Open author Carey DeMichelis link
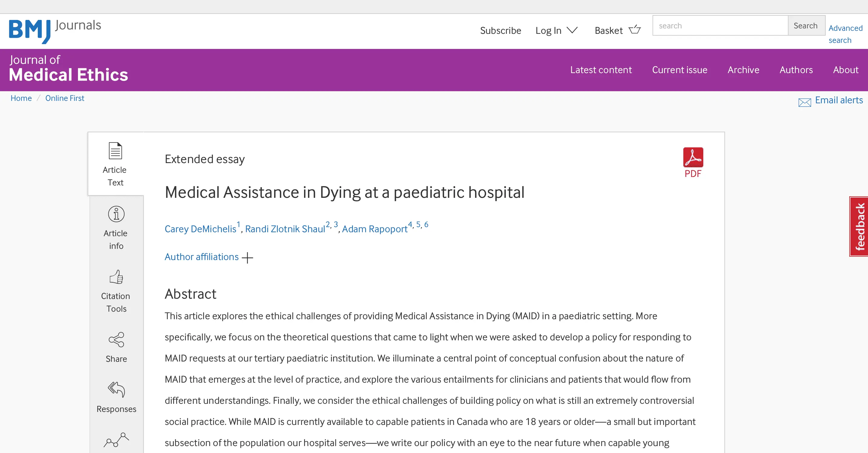This screenshot has width=868, height=453. 200,229
